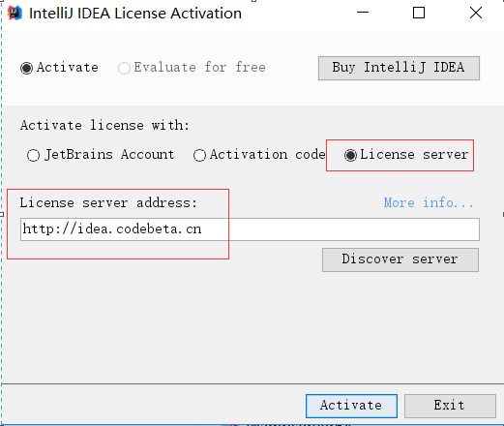
Task: Close the License Activation dialog
Action: (476, 13)
